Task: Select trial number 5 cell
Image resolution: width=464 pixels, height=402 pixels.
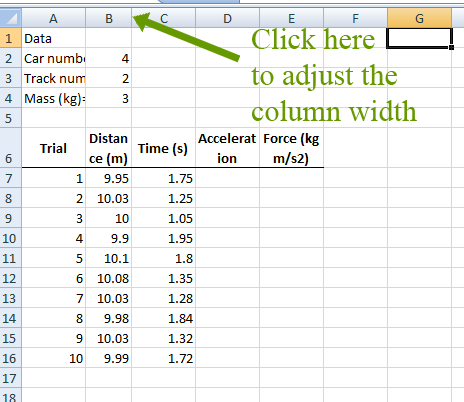Action: point(54,258)
